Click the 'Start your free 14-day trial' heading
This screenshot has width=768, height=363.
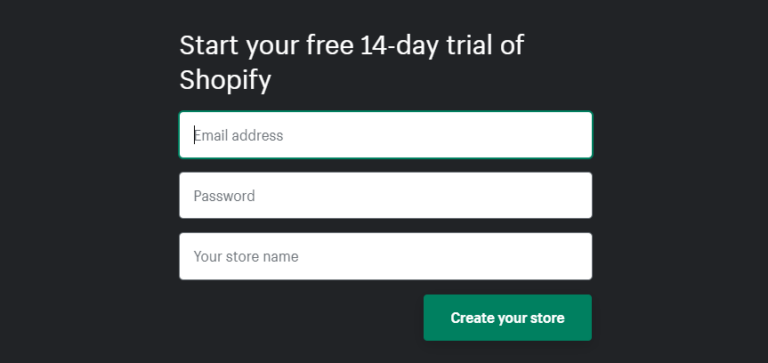(352, 62)
